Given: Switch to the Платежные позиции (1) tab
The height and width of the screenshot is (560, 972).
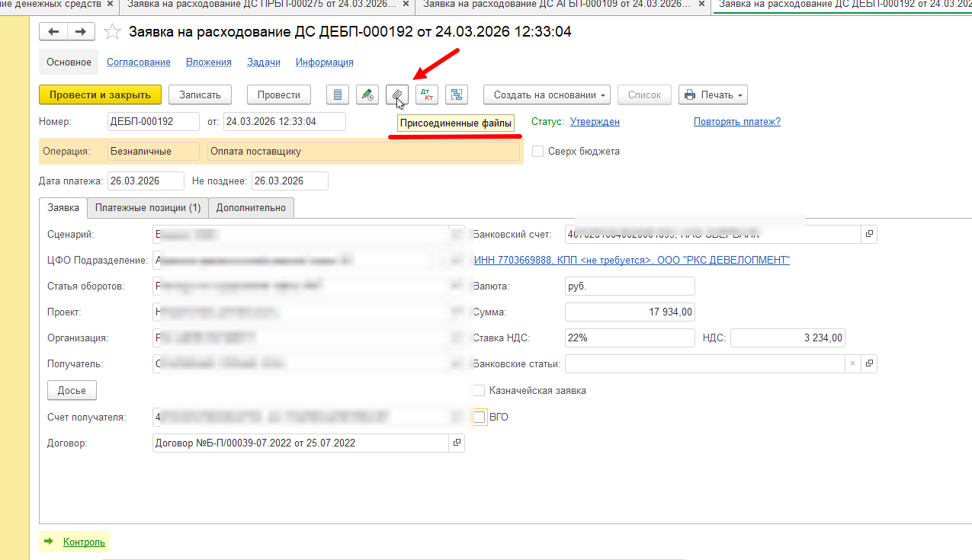Looking at the screenshot, I should coord(148,208).
